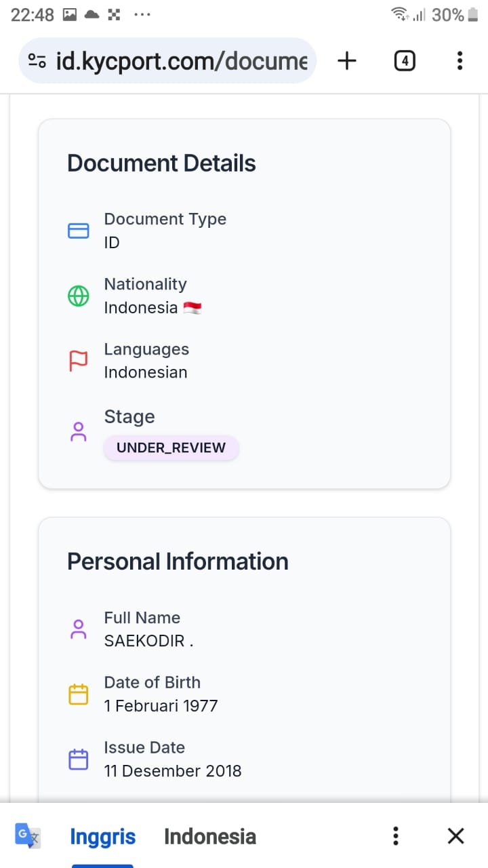Open a new browser tab

347,61
